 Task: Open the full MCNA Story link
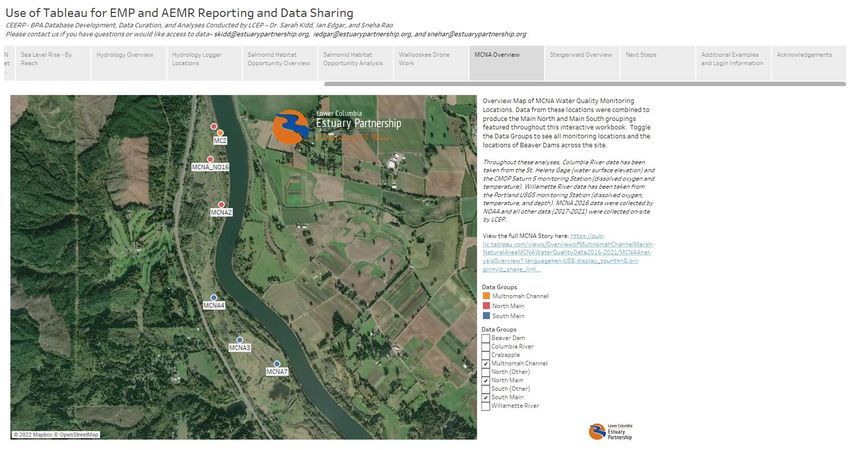pos(568,253)
